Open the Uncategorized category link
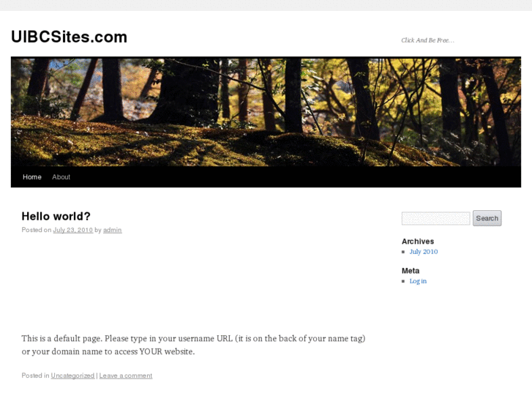The width and height of the screenshot is (532, 399). [x=72, y=376]
